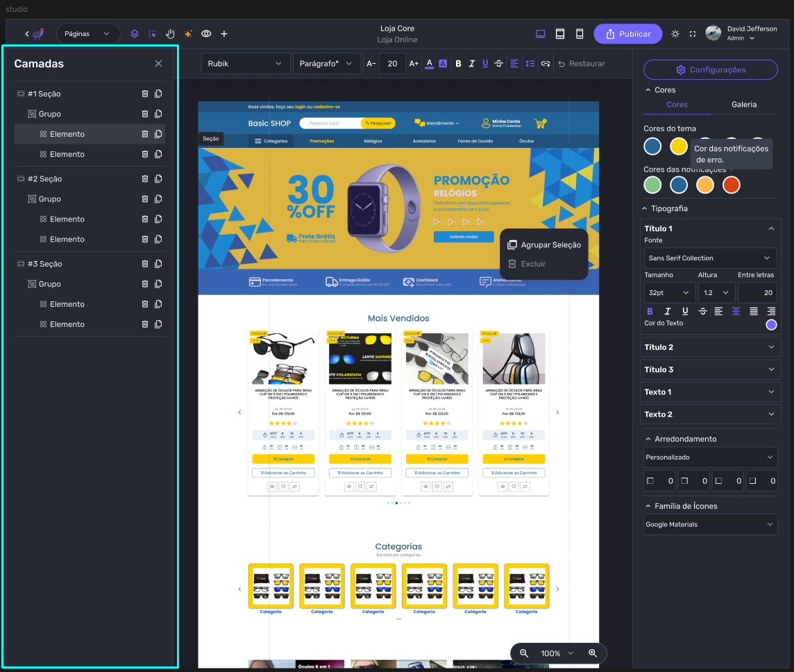
Task: Click the Publicar button
Action: pyautogui.click(x=627, y=34)
